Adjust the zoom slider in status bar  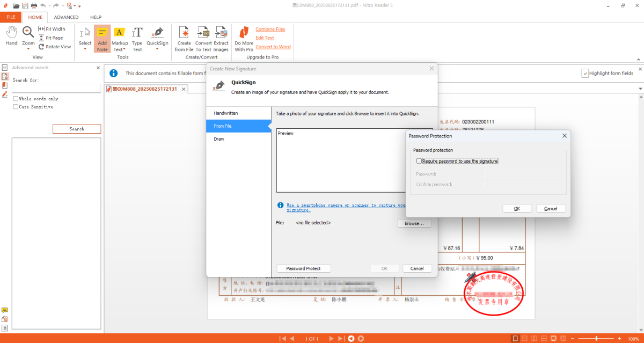point(597,339)
